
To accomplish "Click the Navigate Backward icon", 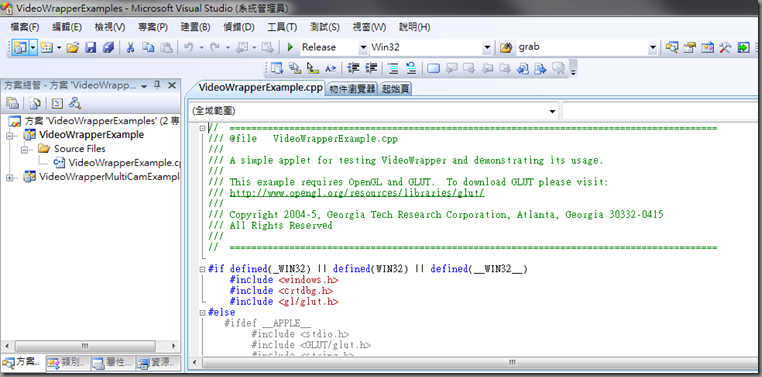I will 242,48.
